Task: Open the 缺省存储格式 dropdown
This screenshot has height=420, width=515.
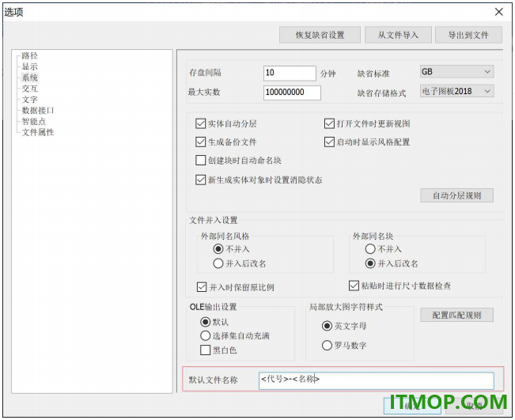Action: tap(457, 91)
